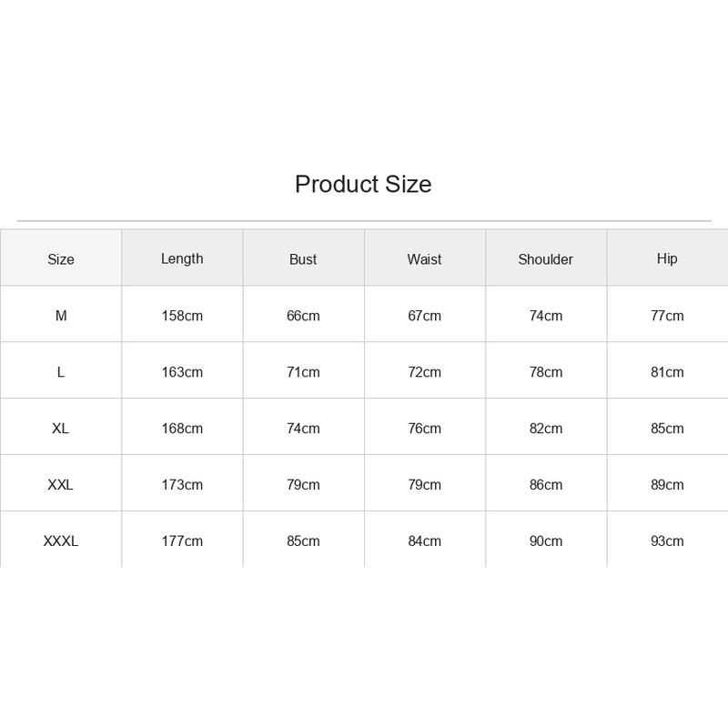This screenshot has width=728, height=728.
Task: Select the L size row label
Action: (x=61, y=372)
